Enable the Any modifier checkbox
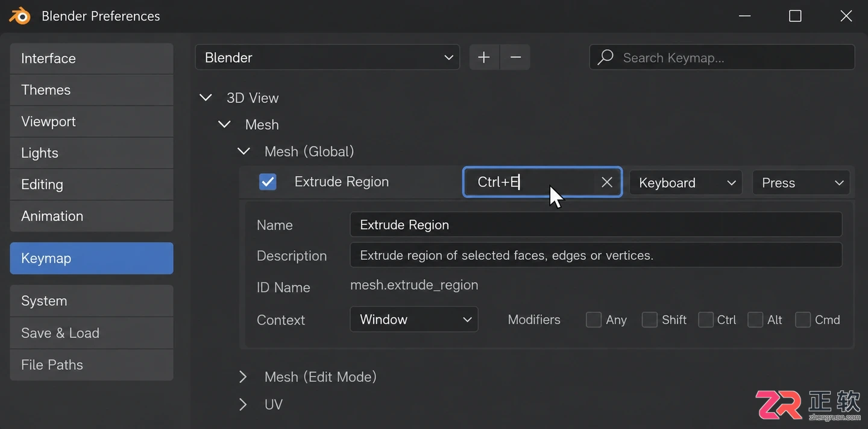The image size is (868, 429). (x=594, y=320)
